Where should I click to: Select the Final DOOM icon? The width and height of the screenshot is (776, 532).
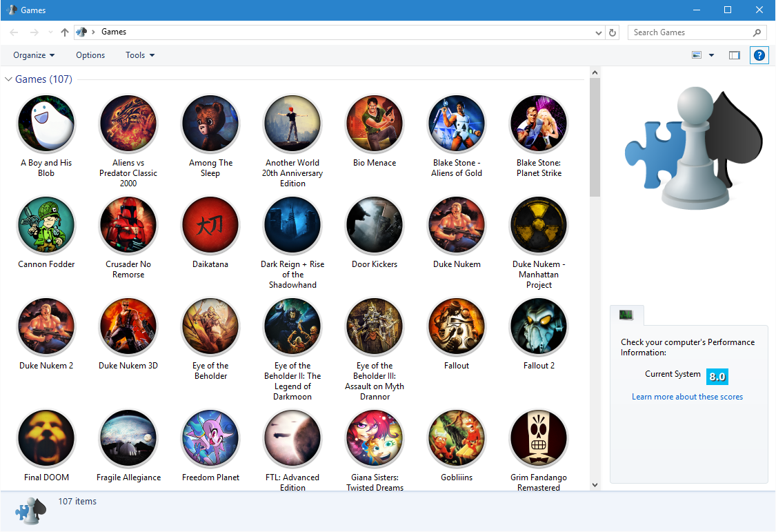tap(46, 438)
